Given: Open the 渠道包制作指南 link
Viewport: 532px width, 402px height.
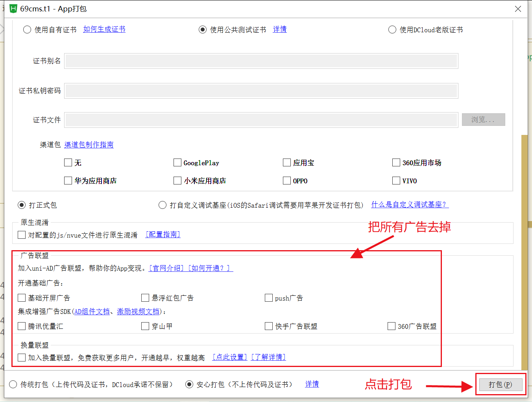Looking at the screenshot, I should point(89,145).
